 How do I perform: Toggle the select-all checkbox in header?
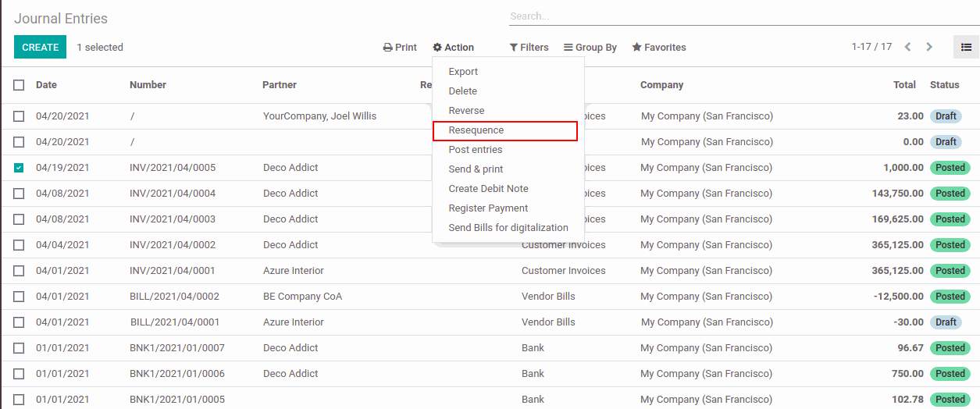(19, 85)
